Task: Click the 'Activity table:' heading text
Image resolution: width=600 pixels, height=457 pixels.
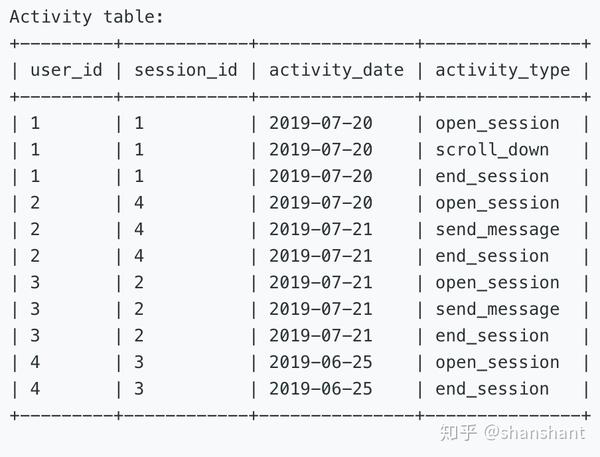Action: pyautogui.click(x=86, y=17)
